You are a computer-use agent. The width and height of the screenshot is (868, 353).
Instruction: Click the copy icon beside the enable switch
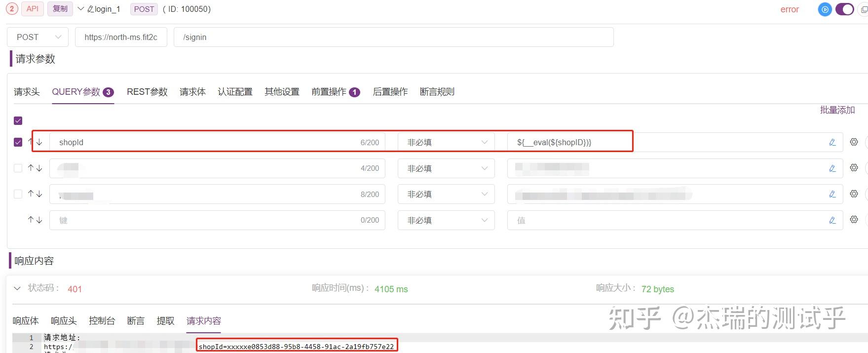coord(864,9)
